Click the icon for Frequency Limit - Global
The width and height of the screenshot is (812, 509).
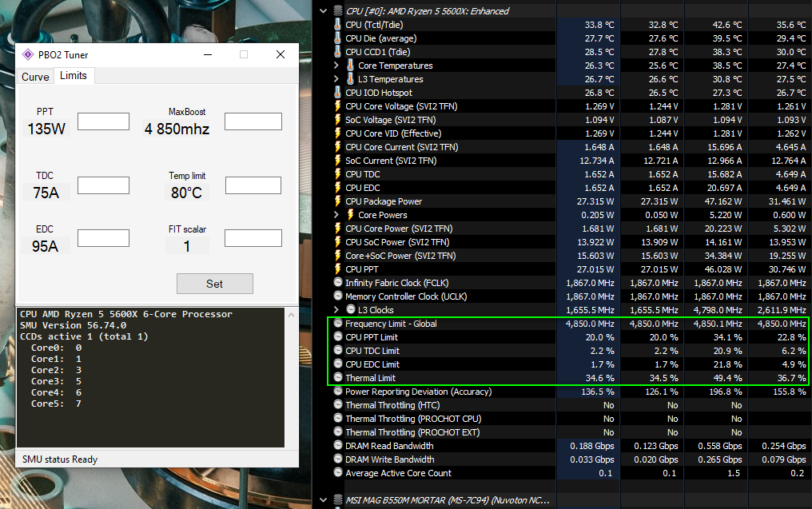tap(338, 323)
